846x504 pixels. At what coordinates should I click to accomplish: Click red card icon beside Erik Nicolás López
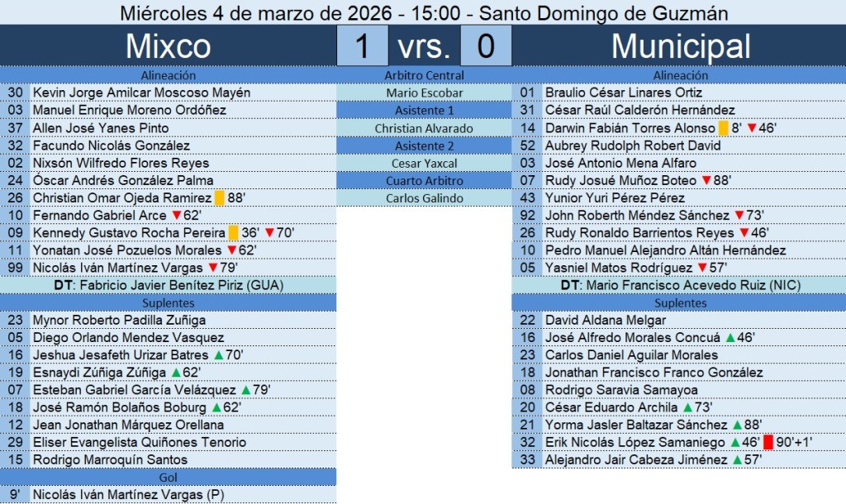(x=768, y=443)
